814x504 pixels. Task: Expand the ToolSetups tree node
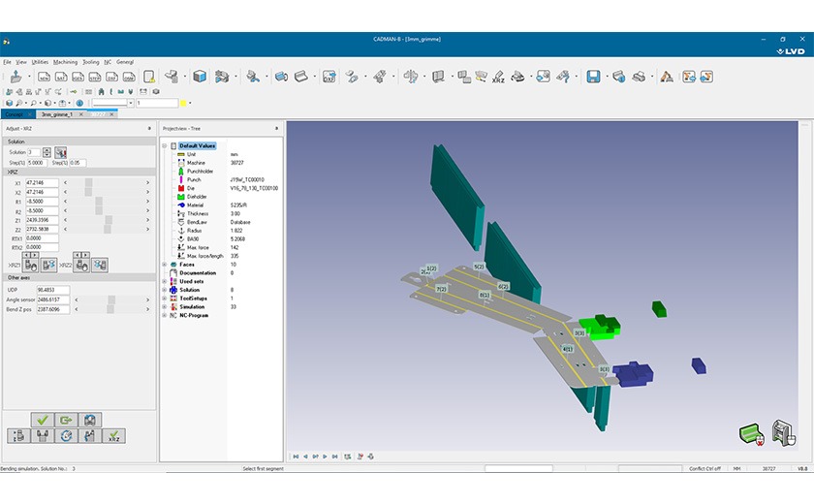tap(165, 299)
